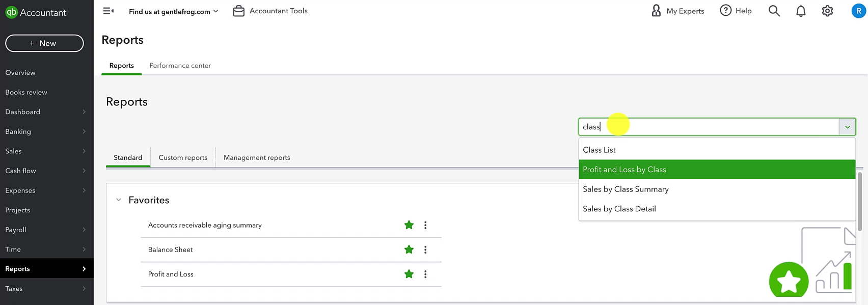This screenshot has width=868, height=305.
Task: Open the company name dropdown at gentlefrog.com
Action: coord(173,11)
